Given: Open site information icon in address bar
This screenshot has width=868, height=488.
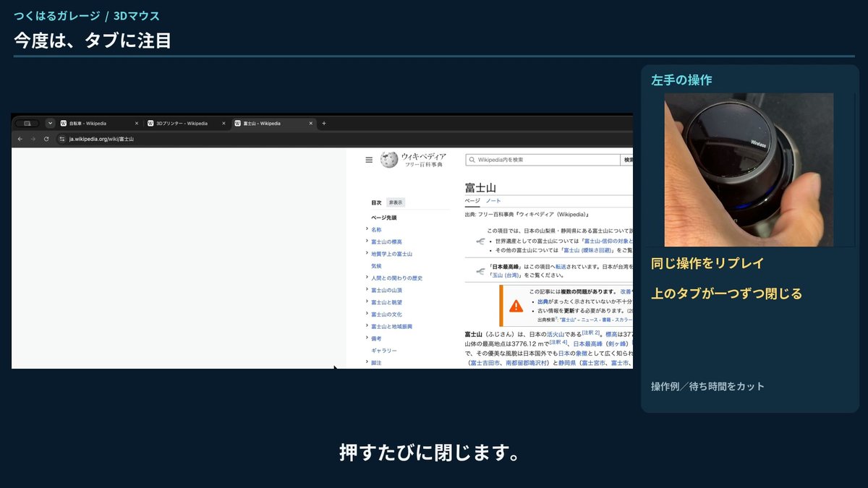Looking at the screenshot, I should pyautogui.click(x=62, y=139).
